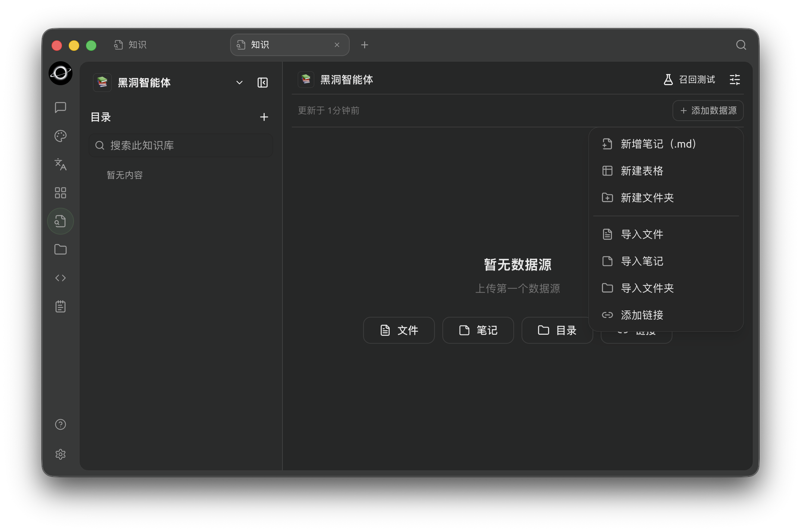Choose 新建表格 from the menu

(x=666, y=171)
